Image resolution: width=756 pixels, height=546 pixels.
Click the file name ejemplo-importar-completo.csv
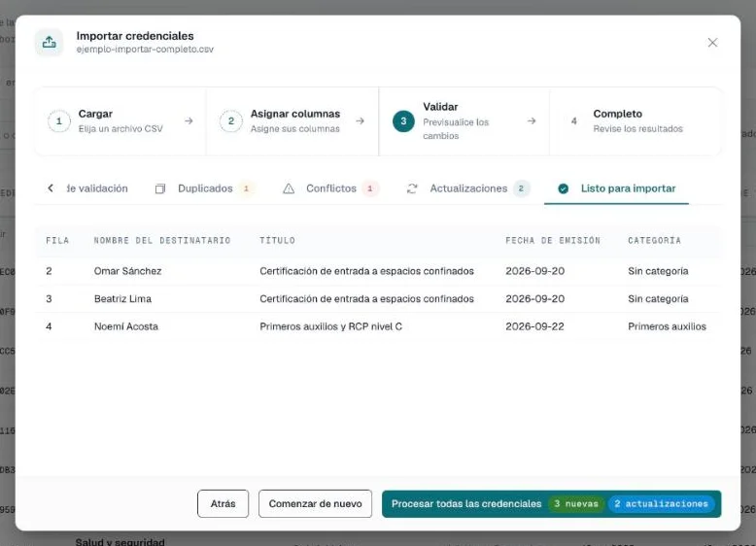click(145, 50)
